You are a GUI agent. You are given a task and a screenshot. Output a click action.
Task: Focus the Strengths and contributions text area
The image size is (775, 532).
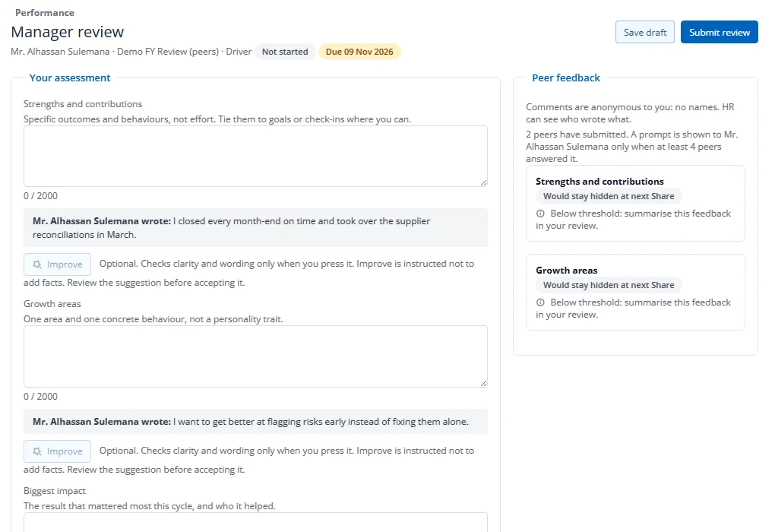coord(255,157)
